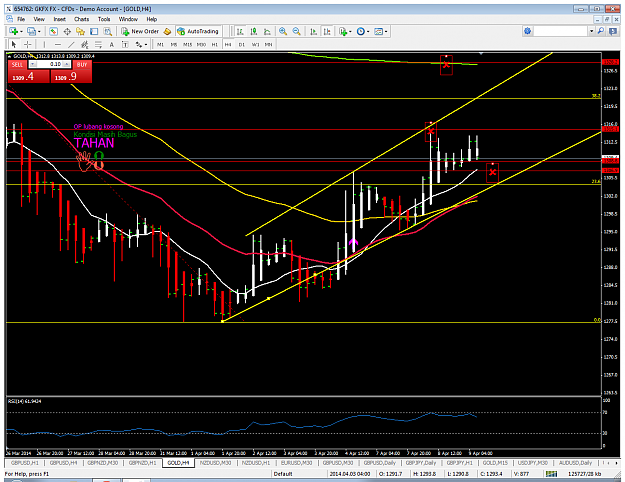
Task: Switch timeframe to W1
Action: point(256,45)
